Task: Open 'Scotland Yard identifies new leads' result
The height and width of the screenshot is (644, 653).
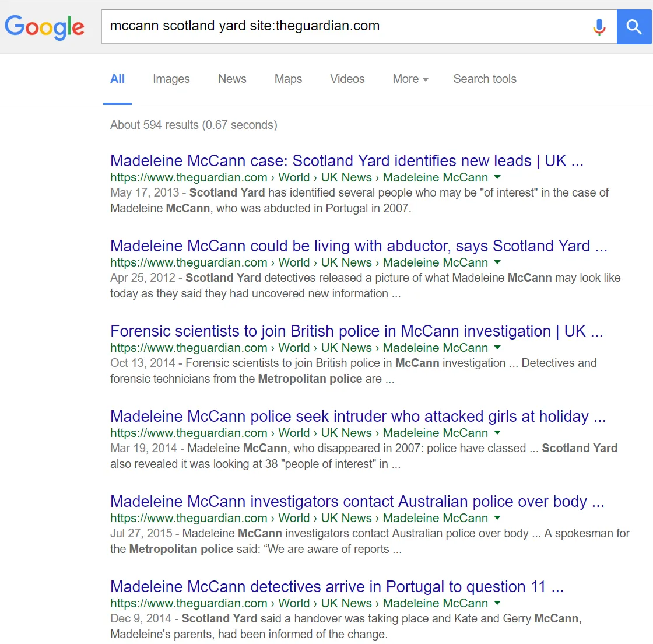Action: point(346,161)
